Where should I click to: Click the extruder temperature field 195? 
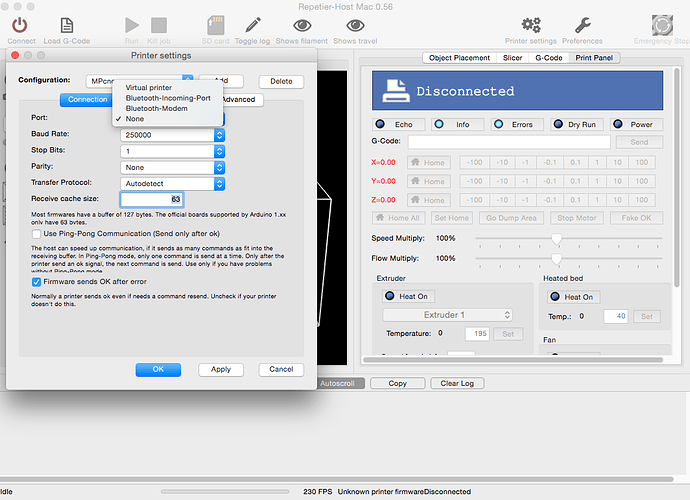tap(477, 334)
